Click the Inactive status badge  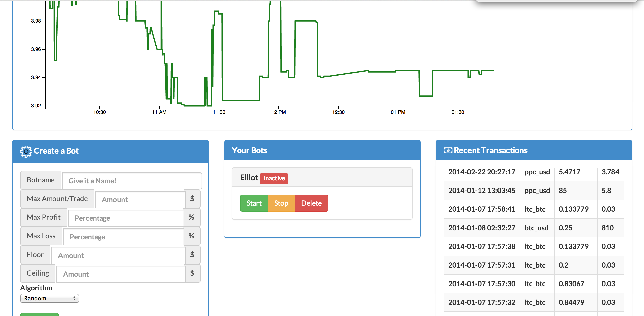[x=274, y=178]
